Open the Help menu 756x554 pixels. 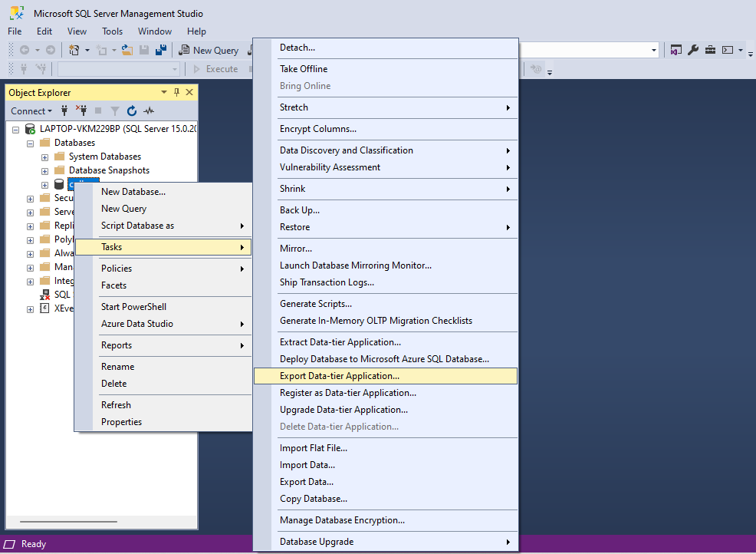(x=196, y=31)
